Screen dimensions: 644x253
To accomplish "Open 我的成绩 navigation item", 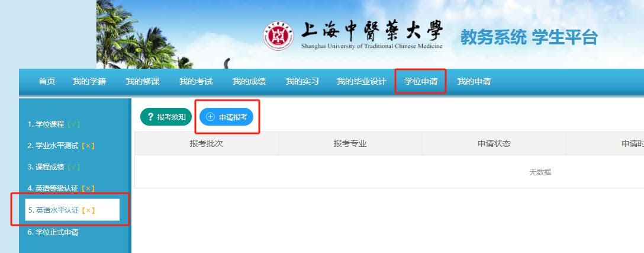I will [x=249, y=82].
